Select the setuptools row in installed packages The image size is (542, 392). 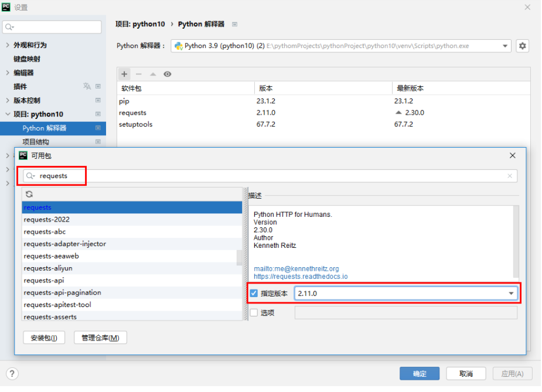click(323, 124)
